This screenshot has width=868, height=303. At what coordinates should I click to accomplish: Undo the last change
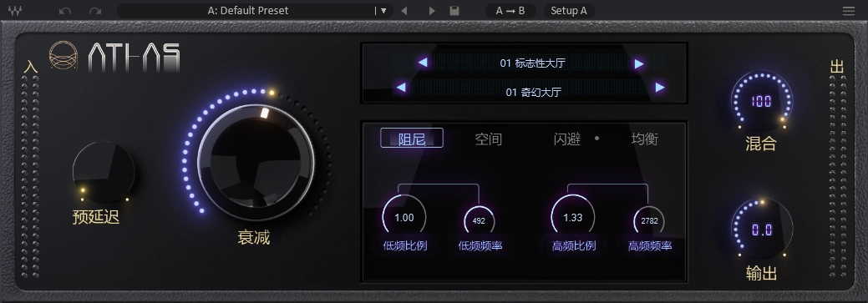point(65,11)
